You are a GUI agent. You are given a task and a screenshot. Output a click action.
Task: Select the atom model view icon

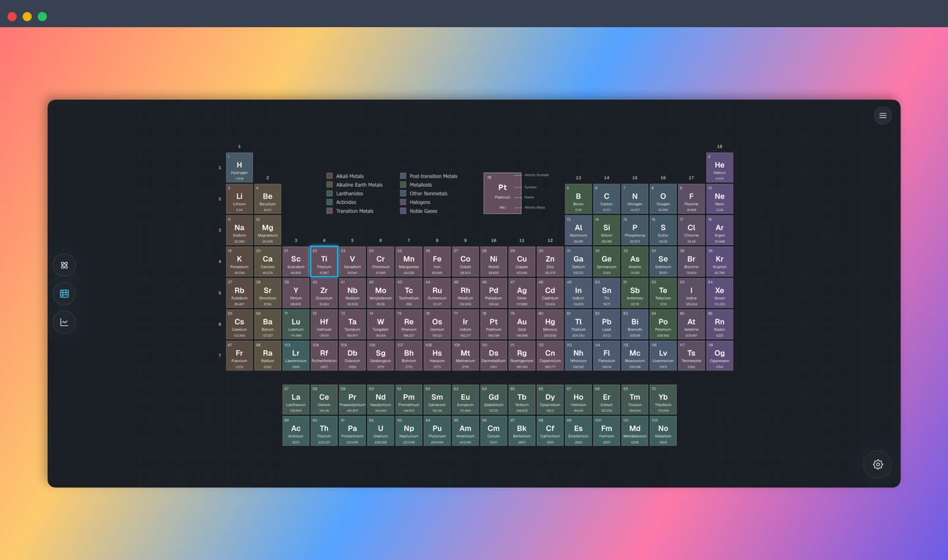tap(64, 265)
